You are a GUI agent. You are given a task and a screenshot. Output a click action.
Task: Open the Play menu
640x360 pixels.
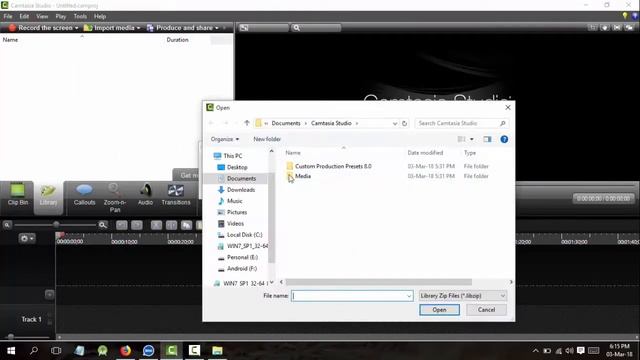click(61, 16)
